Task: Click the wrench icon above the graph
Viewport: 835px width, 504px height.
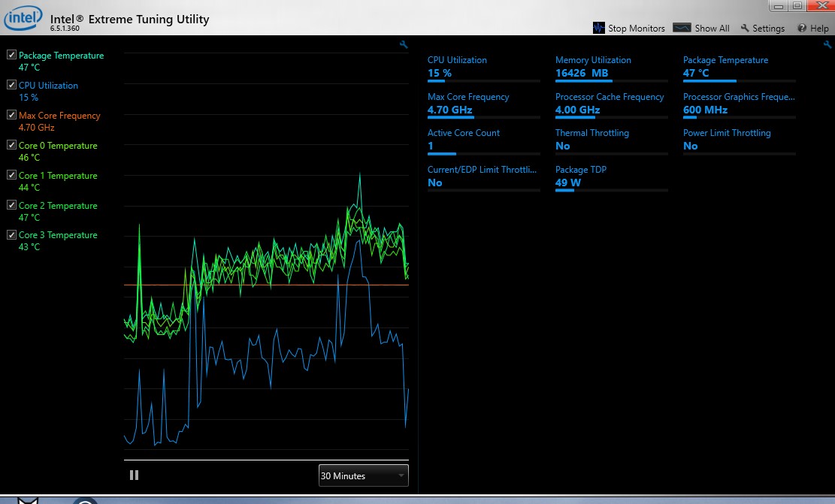Action: (x=404, y=45)
